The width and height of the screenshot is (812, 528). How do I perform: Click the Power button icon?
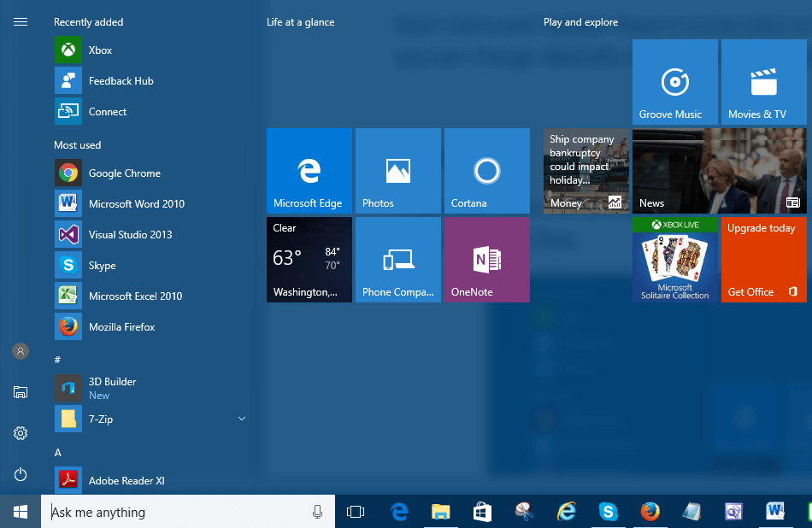[x=21, y=474]
